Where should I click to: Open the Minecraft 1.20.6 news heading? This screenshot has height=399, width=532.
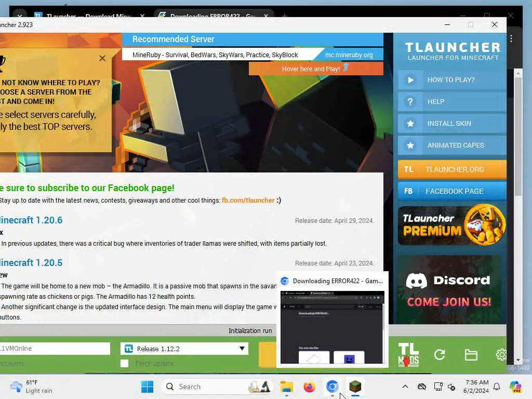click(31, 220)
